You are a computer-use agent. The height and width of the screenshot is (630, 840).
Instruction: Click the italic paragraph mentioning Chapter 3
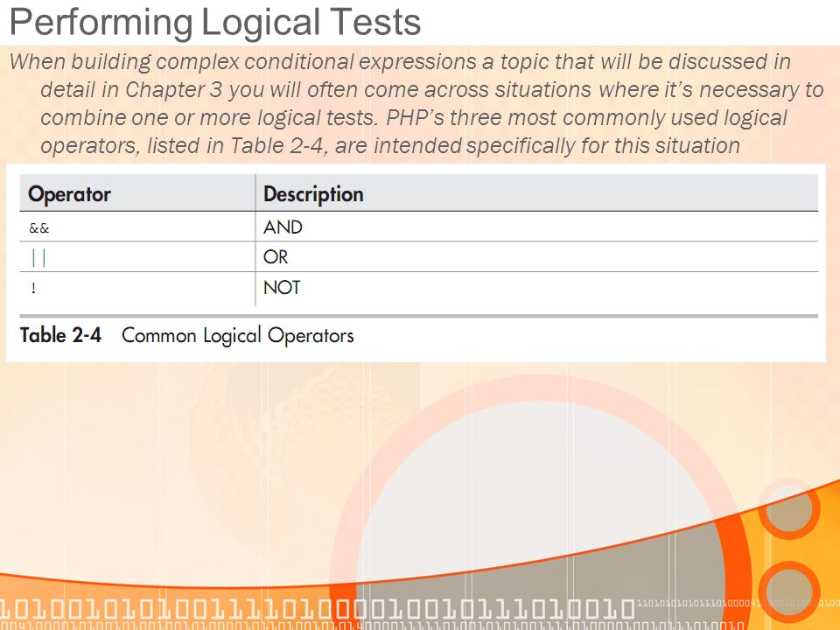click(x=416, y=103)
